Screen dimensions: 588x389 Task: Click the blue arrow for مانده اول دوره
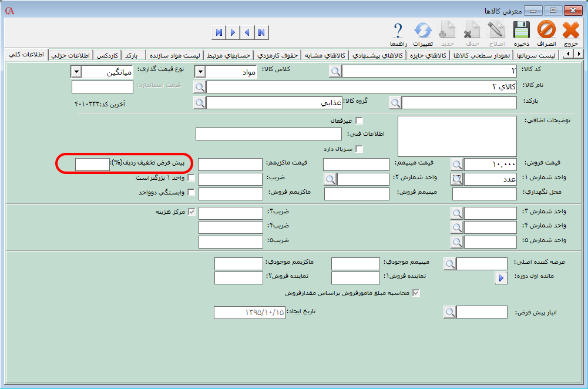[x=500, y=279]
